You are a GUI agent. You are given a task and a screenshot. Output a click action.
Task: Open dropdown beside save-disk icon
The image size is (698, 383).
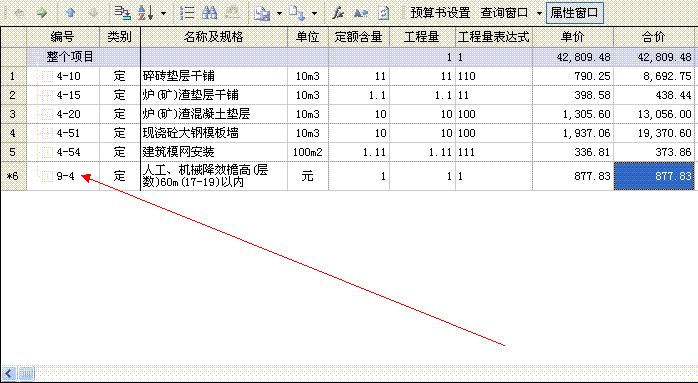click(x=279, y=13)
